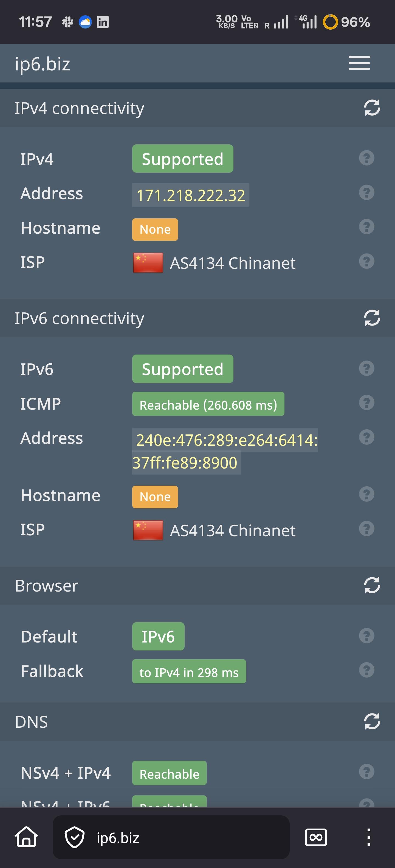Open help for IPv4 Supported row
395x868 pixels.
coord(366,158)
